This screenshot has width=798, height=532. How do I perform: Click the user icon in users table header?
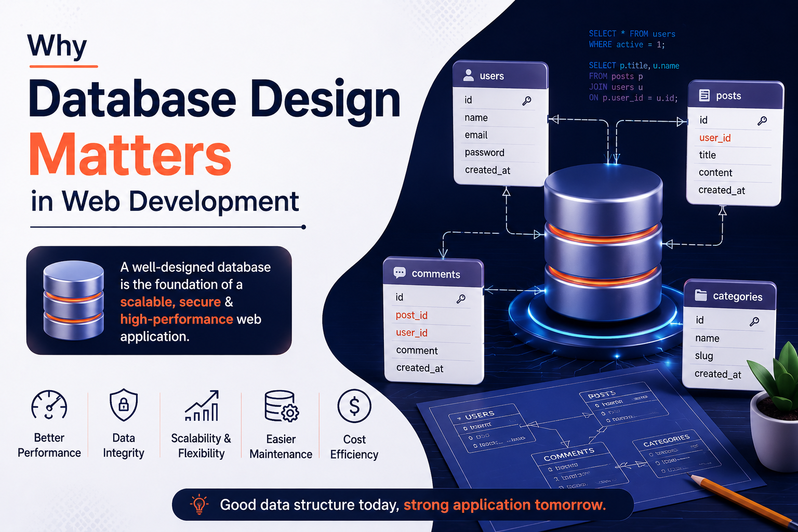[x=468, y=75]
